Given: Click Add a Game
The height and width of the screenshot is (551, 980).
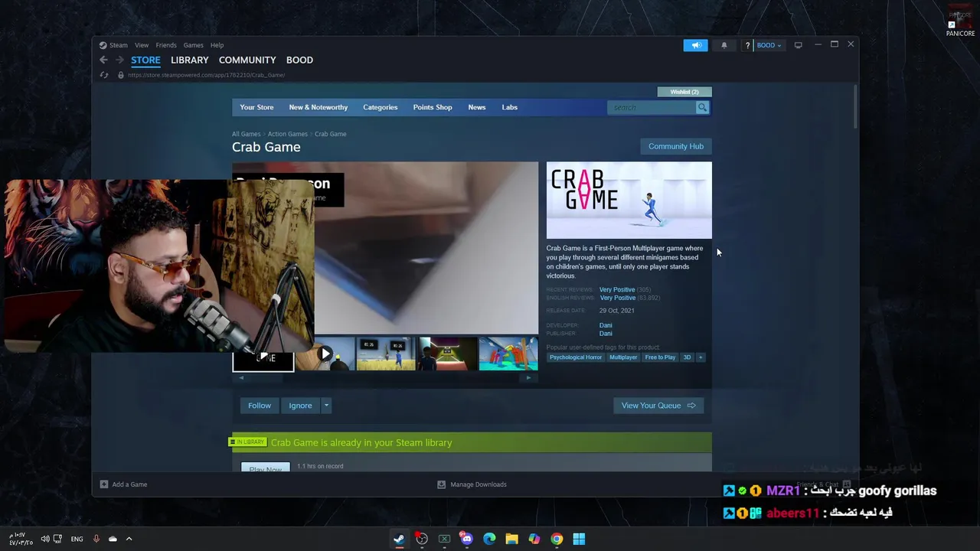Looking at the screenshot, I should coord(123,484).
